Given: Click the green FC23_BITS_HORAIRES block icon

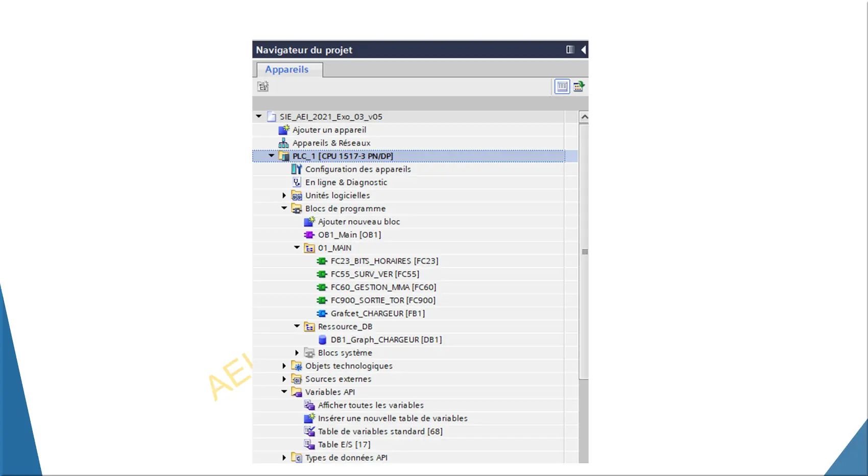Looking at the screenshot, I should click(322, 261).
